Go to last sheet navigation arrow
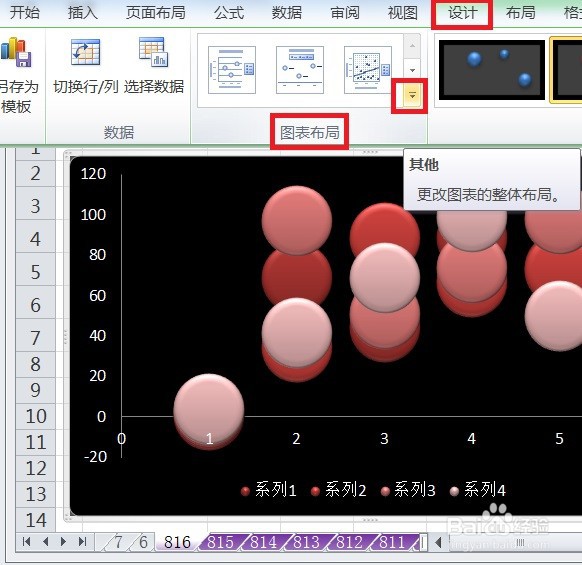The height and width of the screenshot is (565, 582). click(82, 542)
